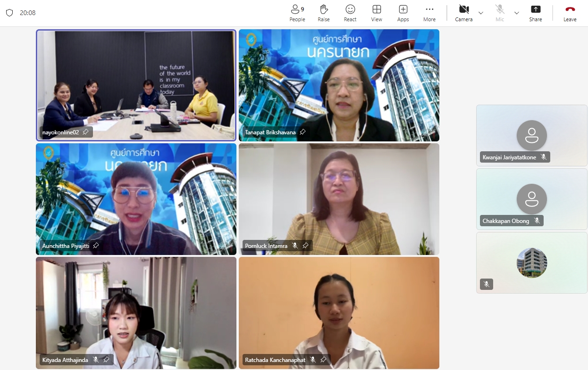Screen dimensions: 588x370
Task: Click pin icon on Aunchittha Piyajitti tile
Action: (96, 246)
